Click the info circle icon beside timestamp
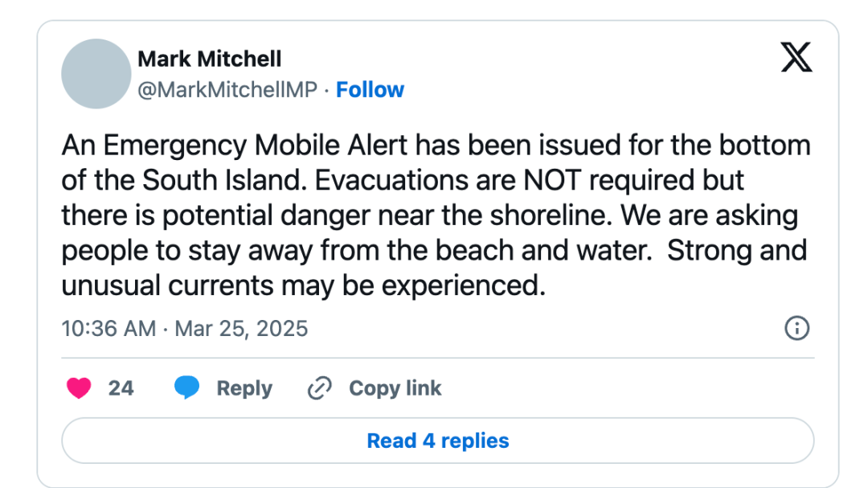 (796, 328)
